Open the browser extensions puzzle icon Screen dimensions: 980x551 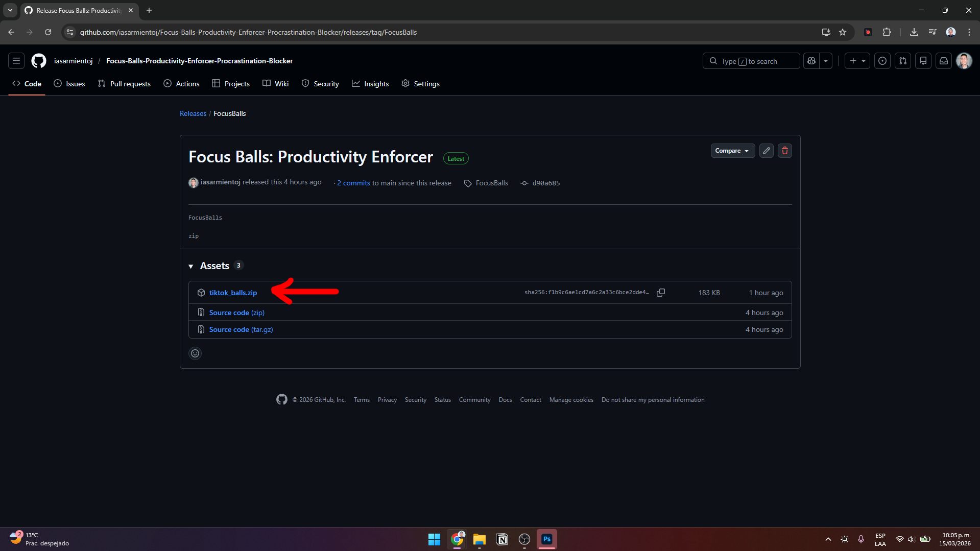(x=887, y=32)
